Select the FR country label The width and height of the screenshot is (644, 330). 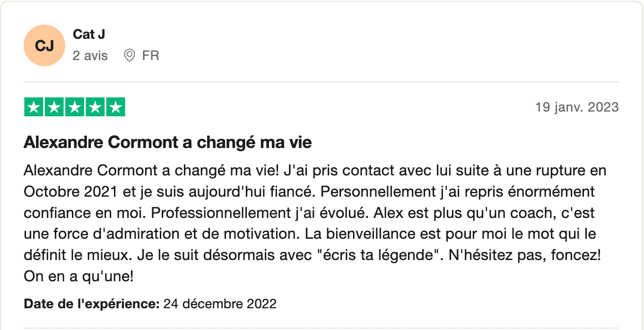[x=150, y=56]
